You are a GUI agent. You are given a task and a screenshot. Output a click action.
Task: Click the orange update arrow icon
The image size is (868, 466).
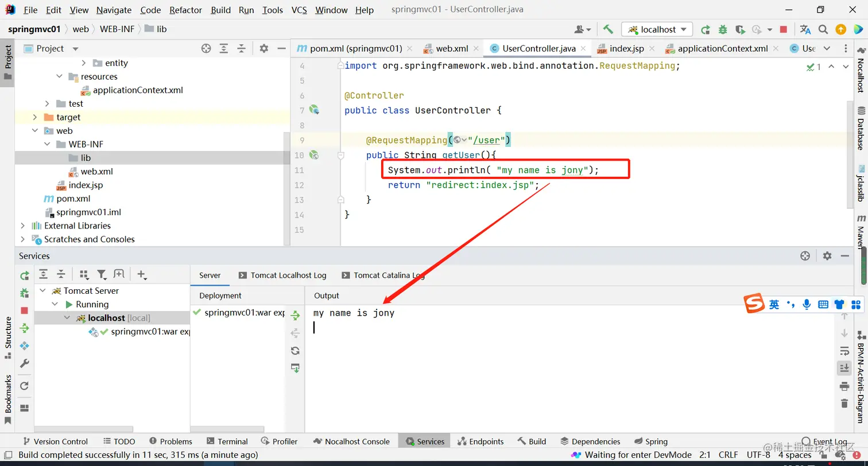(840, 29)
